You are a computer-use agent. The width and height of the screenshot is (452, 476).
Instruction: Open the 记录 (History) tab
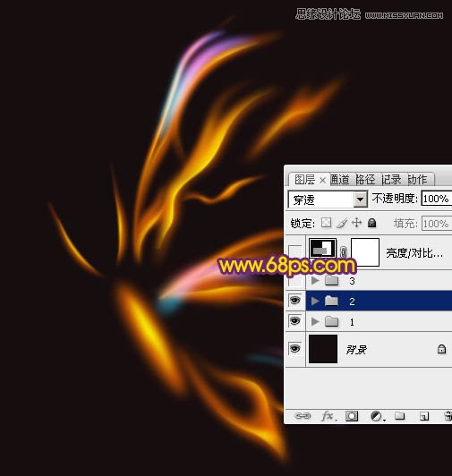click(x=391, y=180)
